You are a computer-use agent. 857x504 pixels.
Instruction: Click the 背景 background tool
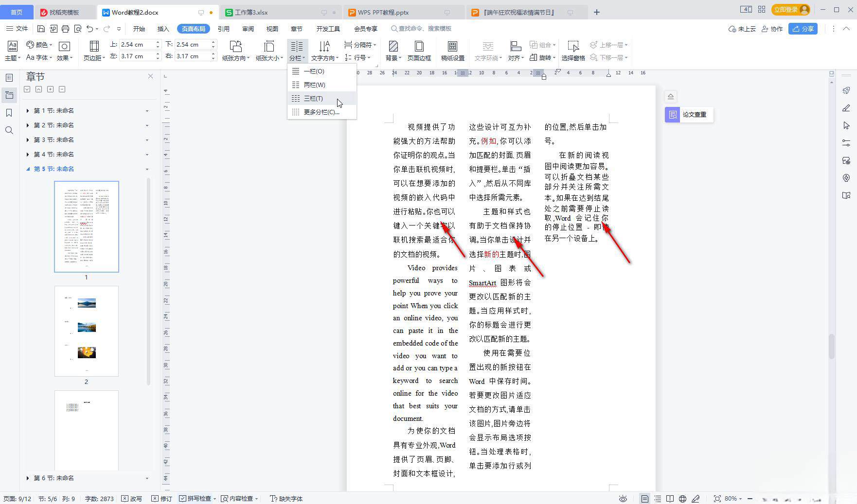point(393,51)
